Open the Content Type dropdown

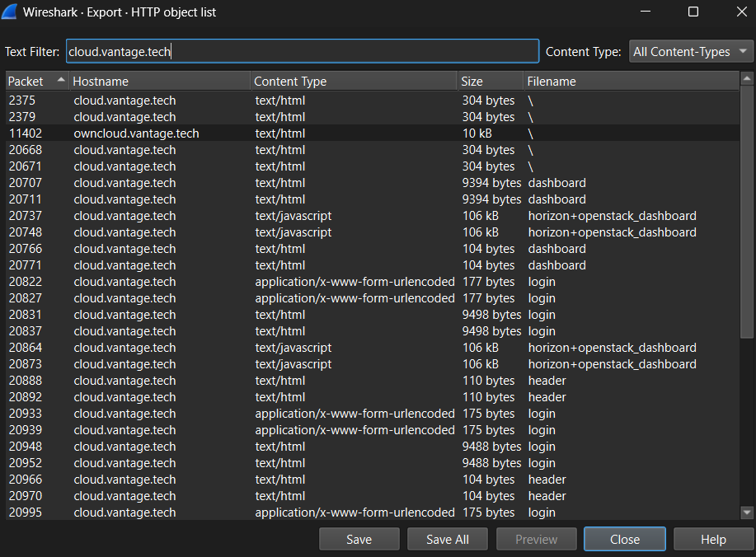(x=690, y=52)
